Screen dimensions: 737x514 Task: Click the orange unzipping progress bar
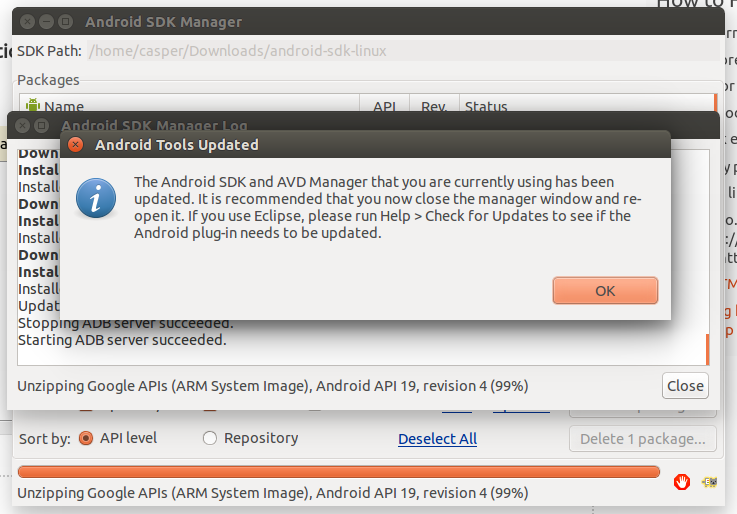[339, 472]
